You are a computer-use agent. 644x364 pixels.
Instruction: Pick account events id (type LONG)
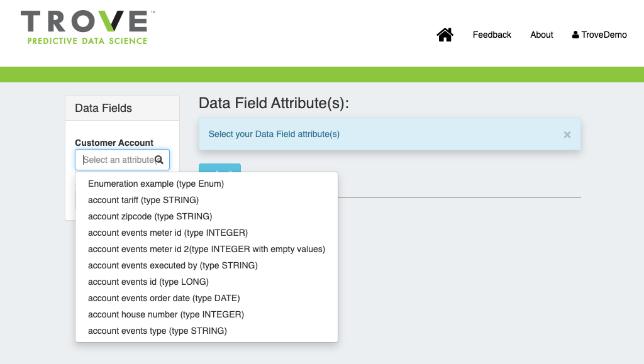click(148, 282)
